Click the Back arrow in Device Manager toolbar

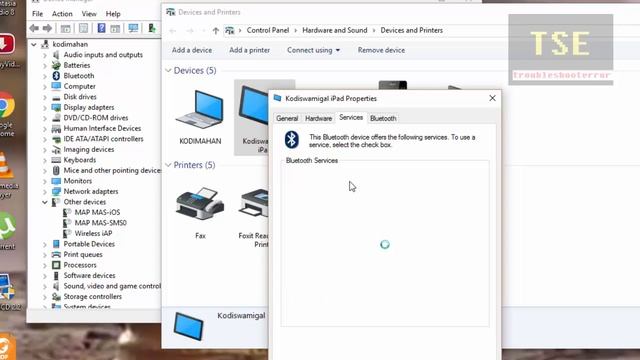[x=34, y=28]
